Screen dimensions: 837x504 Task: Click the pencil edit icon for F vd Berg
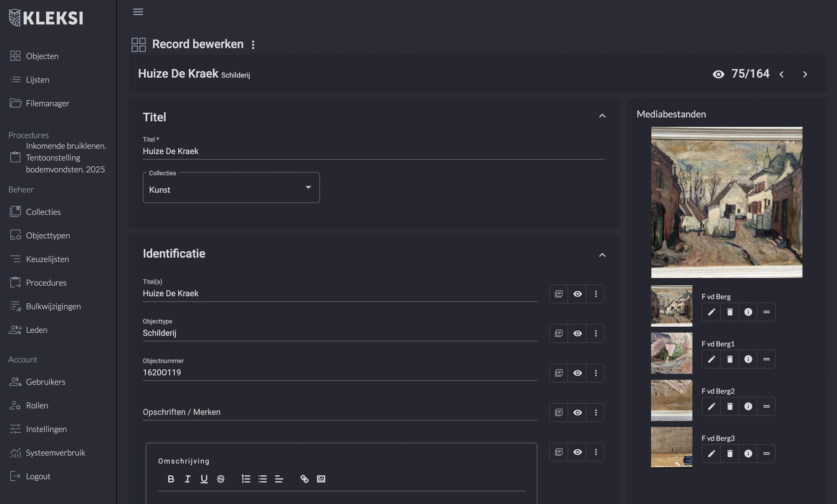click(711, 312)
